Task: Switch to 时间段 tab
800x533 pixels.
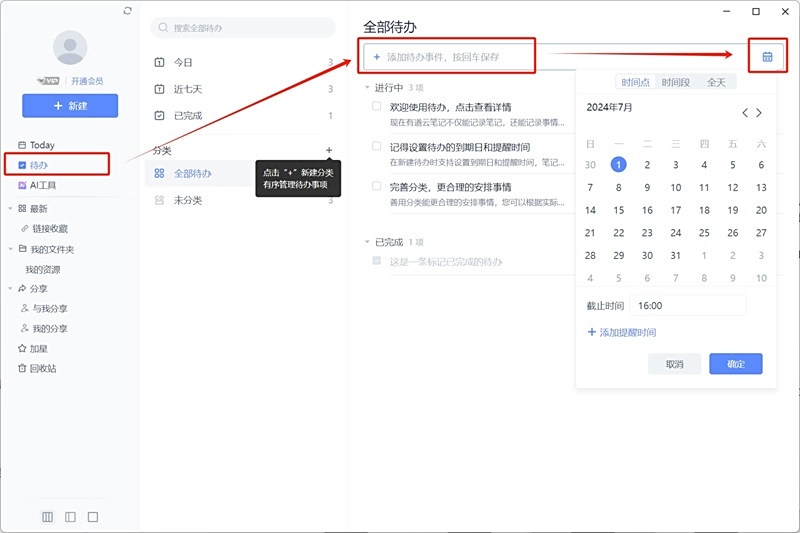Action: point(676,82)
